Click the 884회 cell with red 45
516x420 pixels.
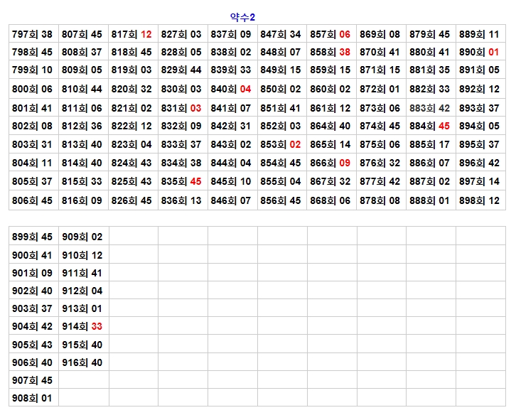pos(430,126)
